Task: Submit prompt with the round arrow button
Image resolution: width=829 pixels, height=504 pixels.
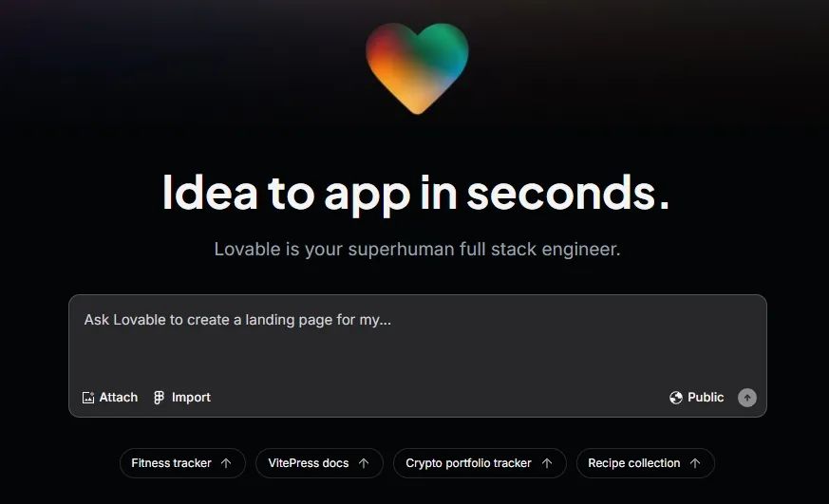Action: [747, 398]
